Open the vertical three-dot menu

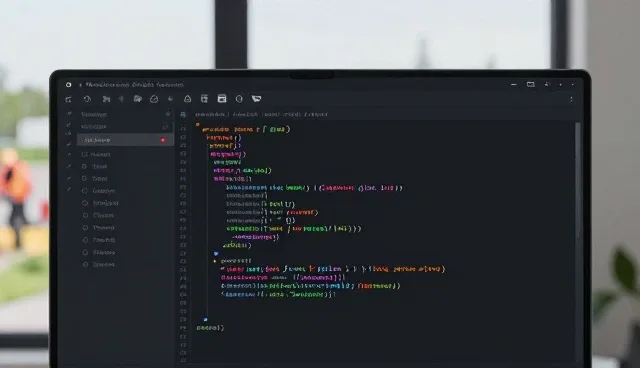point(571,99)
